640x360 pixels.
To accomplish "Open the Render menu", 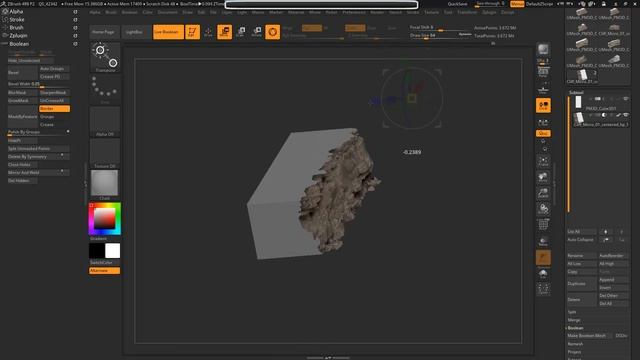I will (377, 12).
